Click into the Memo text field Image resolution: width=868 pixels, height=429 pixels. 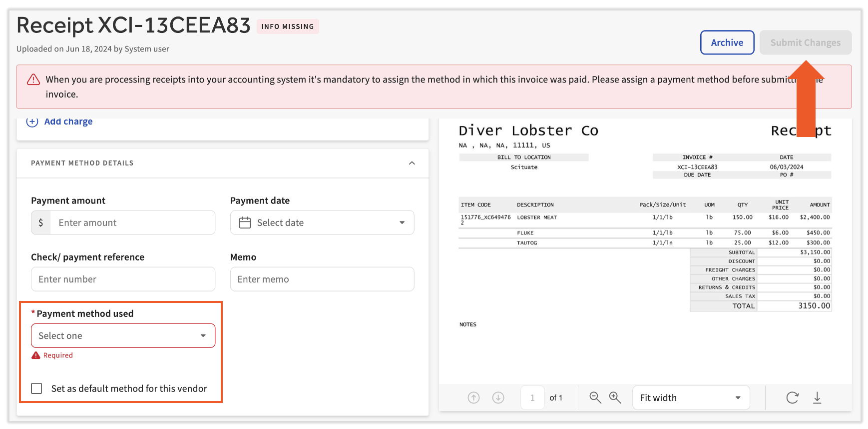point(322,279)
